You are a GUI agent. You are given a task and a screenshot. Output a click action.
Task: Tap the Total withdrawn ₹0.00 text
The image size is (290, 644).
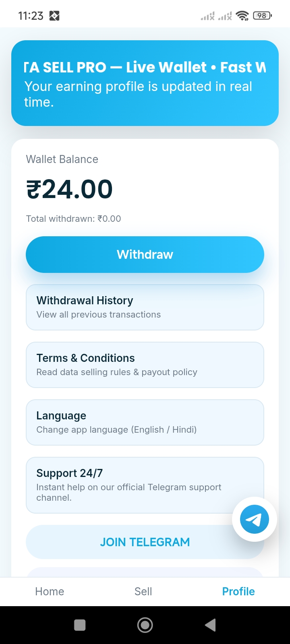73,219
